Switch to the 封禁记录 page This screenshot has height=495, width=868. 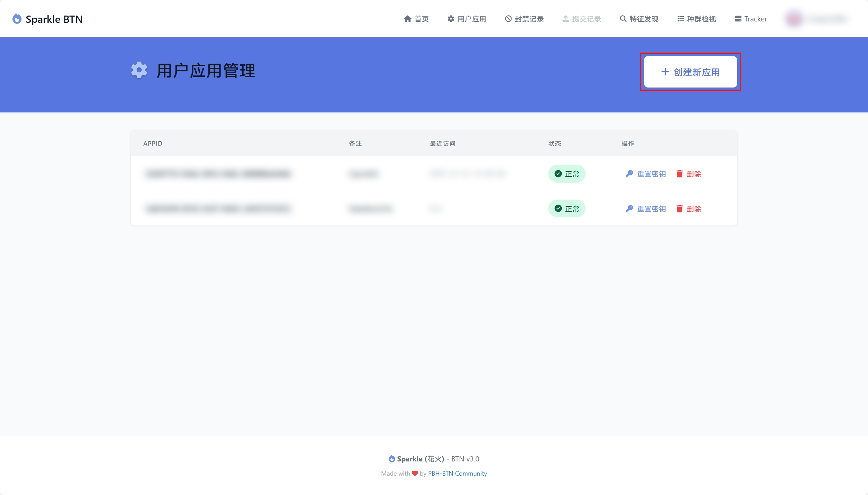click(x=524, y=19)
